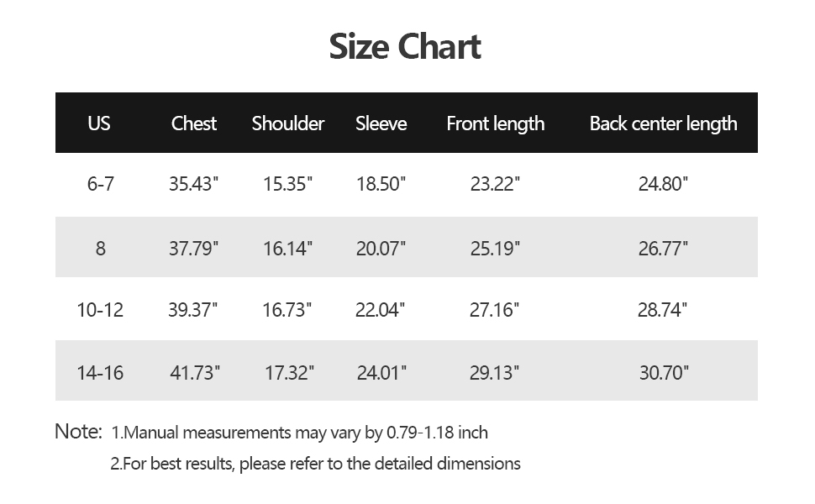The height and width of the screenshot is (504, 815).
Task: Select the Front length column header
Action: tap(496, 124)
